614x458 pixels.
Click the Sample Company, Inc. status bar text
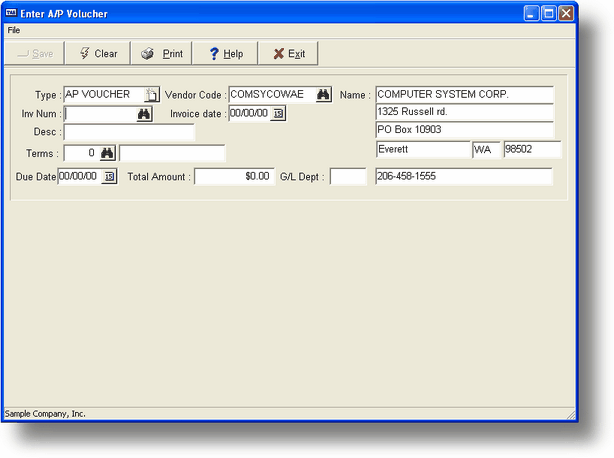(x=45, y=414)
